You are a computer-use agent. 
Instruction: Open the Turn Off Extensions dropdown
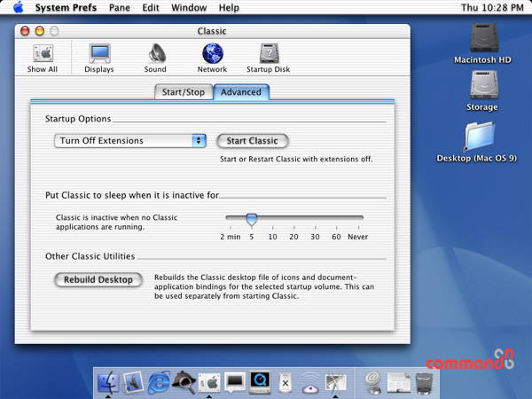click(x=130, y=140)
